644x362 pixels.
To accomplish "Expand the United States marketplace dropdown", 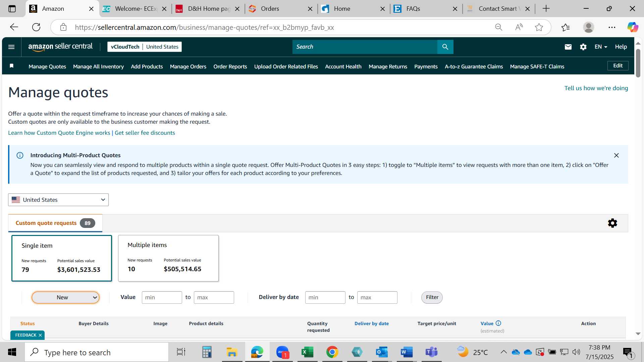I will 58,200.
